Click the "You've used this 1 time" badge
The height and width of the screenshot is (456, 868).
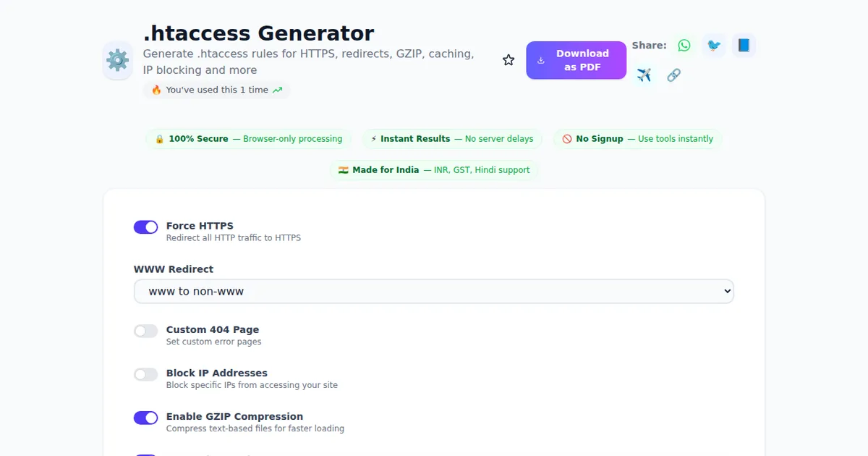pyautogui.click(x=216, y=90)
